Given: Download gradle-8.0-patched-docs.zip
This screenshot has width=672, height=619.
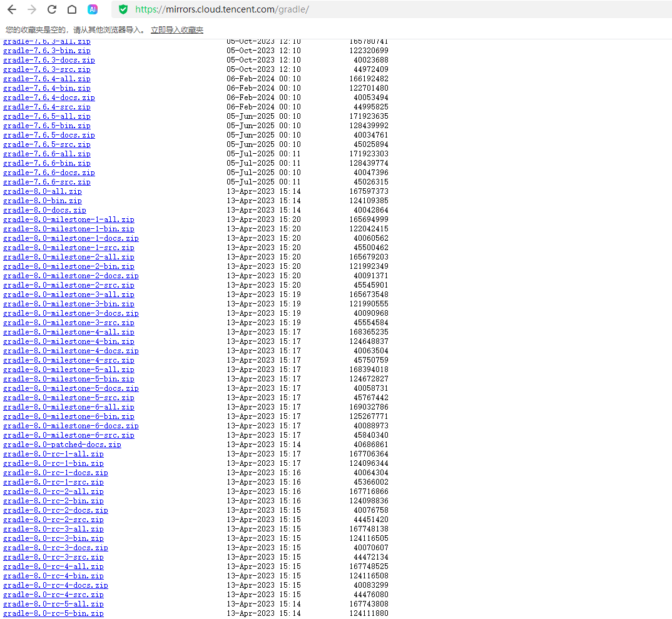Looking at the screenshot, I should click(62, 445).
